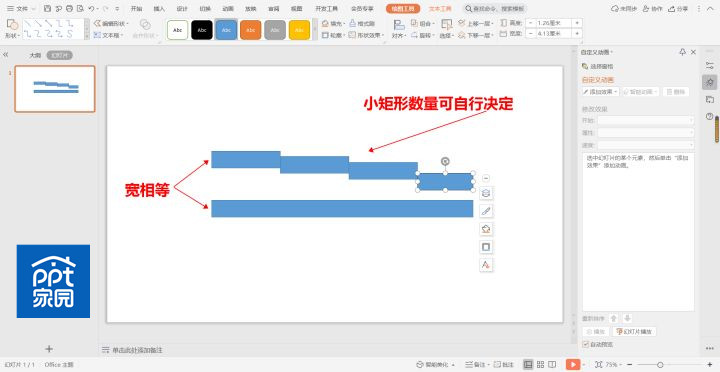The width and height of the screenshot is (720, 372).
Task: Adjust the zoom slider in status bar
Action: click(661, 365)
